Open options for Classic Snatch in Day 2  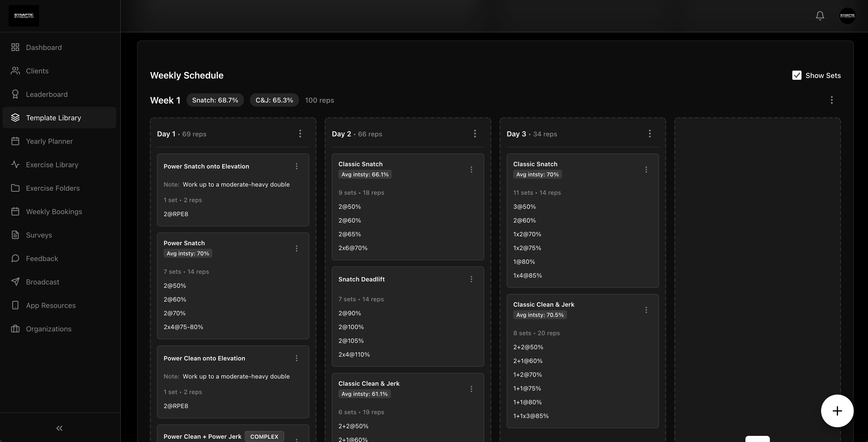coord(471,169)
